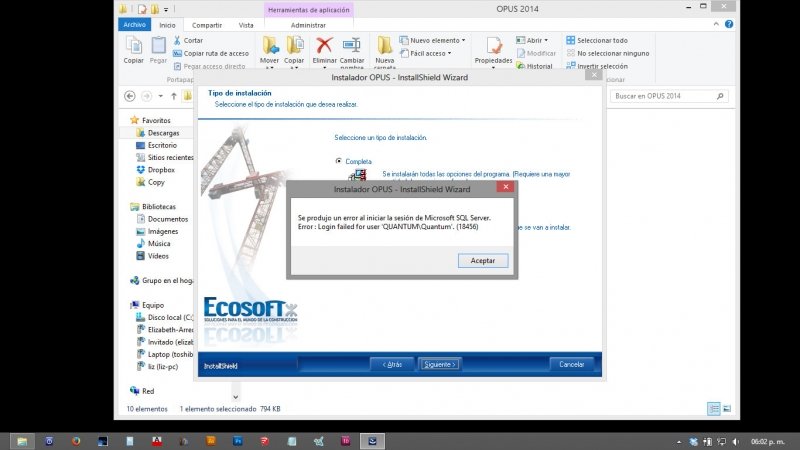Expand the Nuevo elemento dropdown
The height and width of the screenshot is (450, 800).
click(x=433, y=41)
